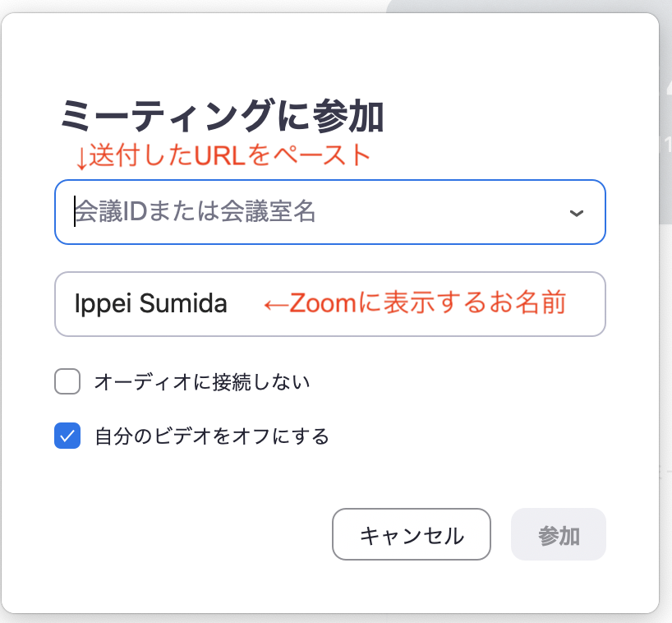This screenshot has width=672, height=623.
Task: Click the red left arrow before Zoom
Action: 276,305
